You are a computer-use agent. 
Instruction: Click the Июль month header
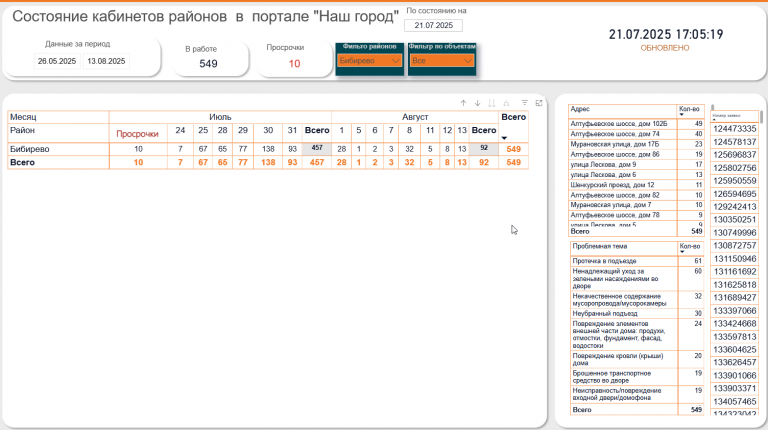220,117
